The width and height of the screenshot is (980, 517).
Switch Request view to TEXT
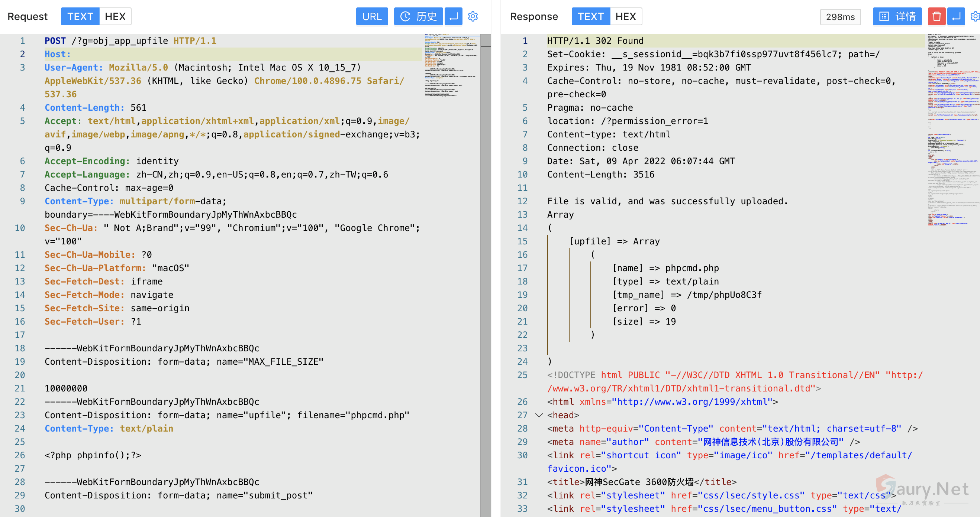pyautogui.click(x=80, y=16)
